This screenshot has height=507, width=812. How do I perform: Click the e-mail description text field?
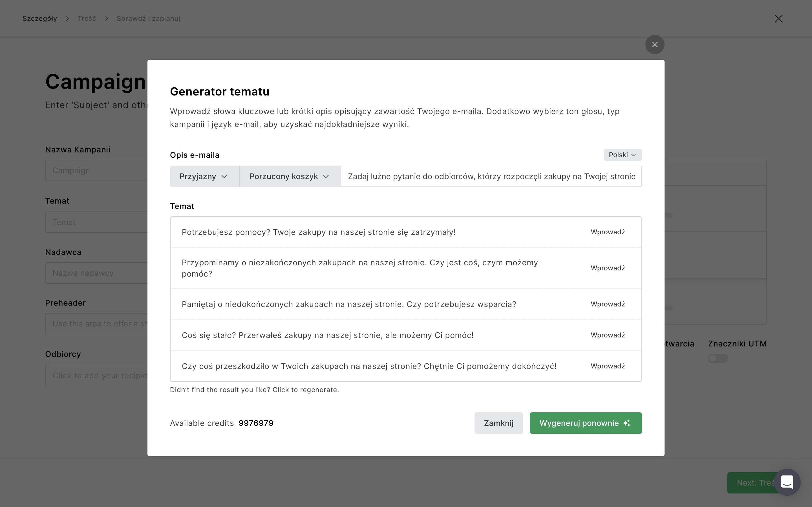coord(491,176)
